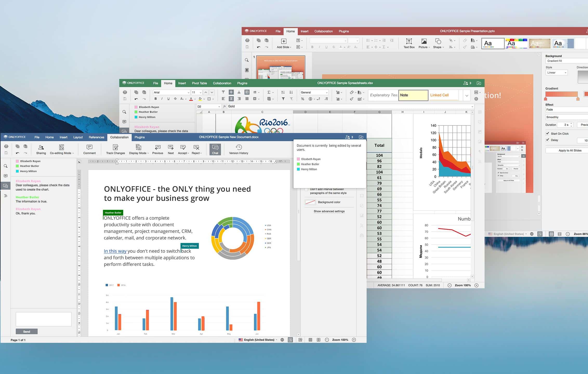This screenshot has height=374, width=588.
Task: Click Underline in spreadsheet toolbar
Action: click(168, 99)
